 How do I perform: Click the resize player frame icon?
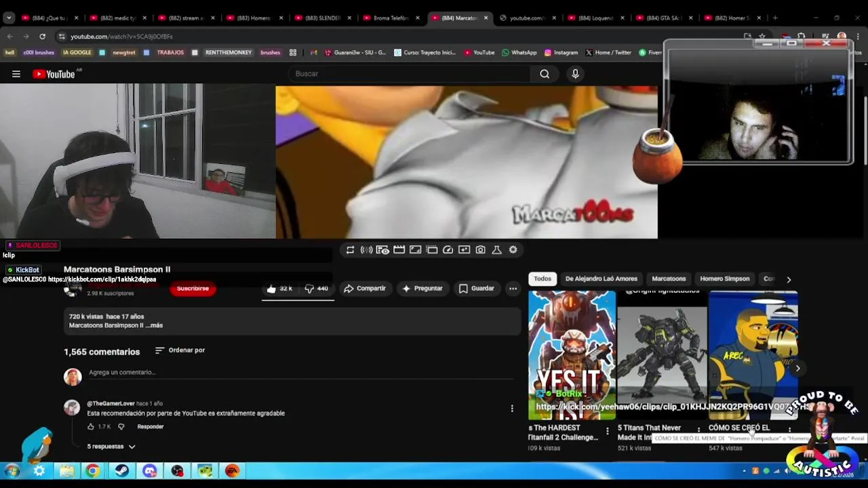[415, 250]
